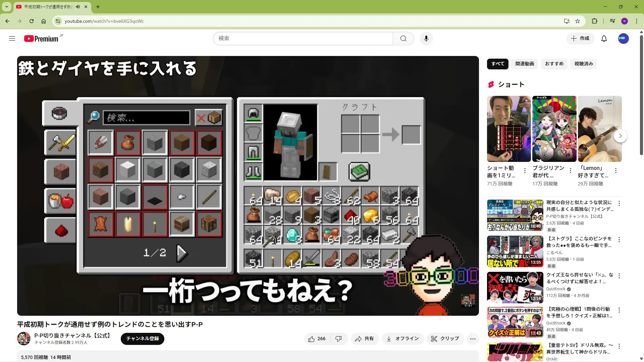
Task: Open the YouTube hamburger guide menu
Action: [x=12, y=39]
